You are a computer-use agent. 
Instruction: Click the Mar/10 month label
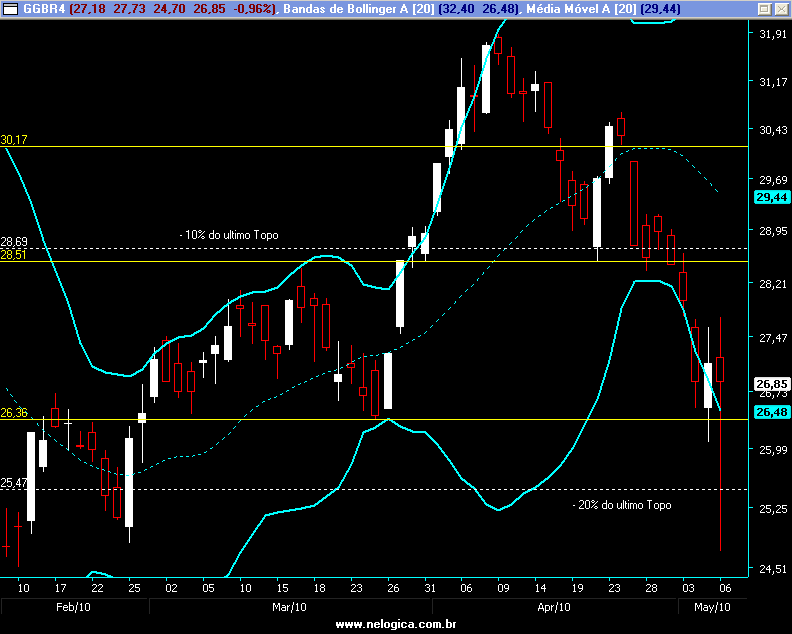(289, 607)
